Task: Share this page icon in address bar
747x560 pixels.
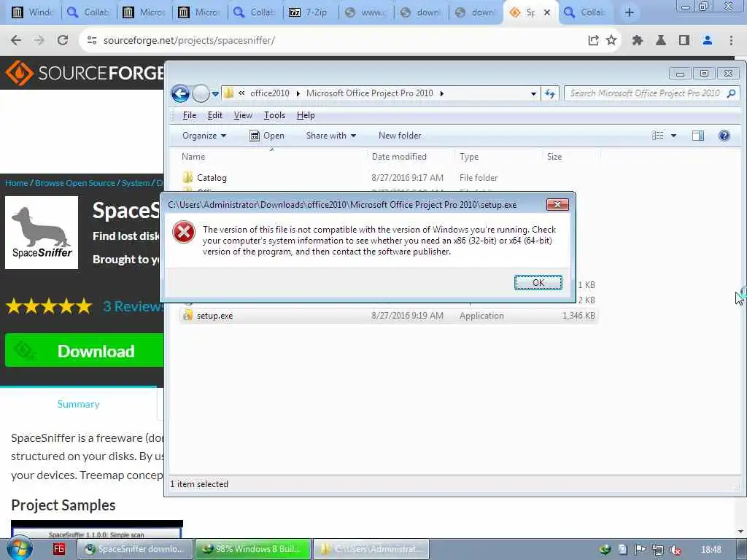Action: (x=593, y=41)
